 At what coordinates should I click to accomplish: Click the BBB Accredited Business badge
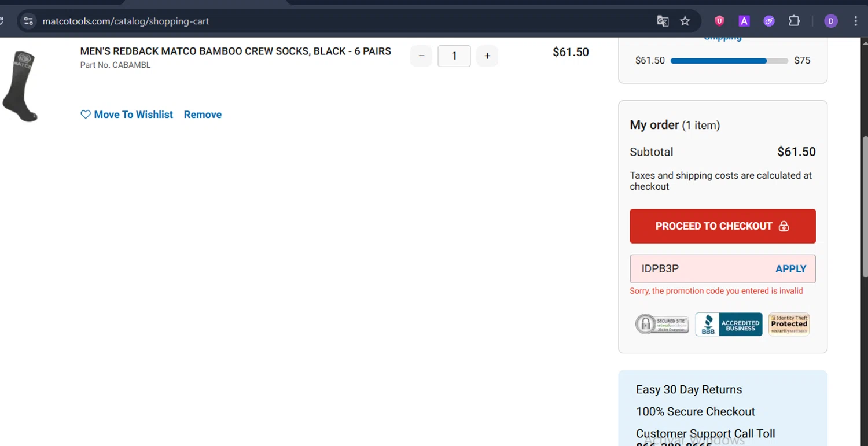click(x=729, y=325)
